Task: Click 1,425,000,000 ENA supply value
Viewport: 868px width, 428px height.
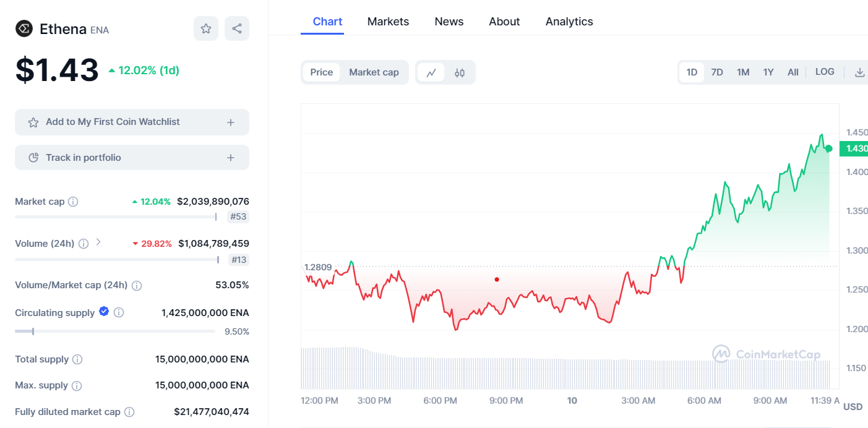Action: click(x=205, y=313)
